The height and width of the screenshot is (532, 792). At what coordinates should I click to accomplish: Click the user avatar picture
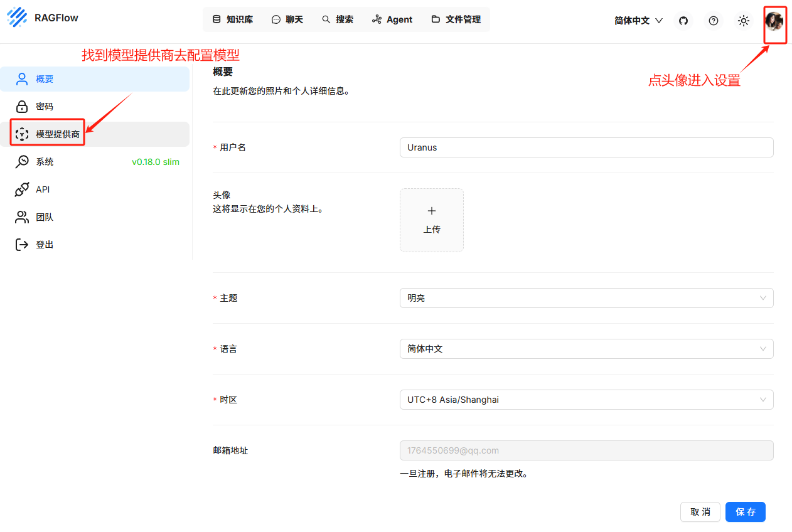(775, 21)
